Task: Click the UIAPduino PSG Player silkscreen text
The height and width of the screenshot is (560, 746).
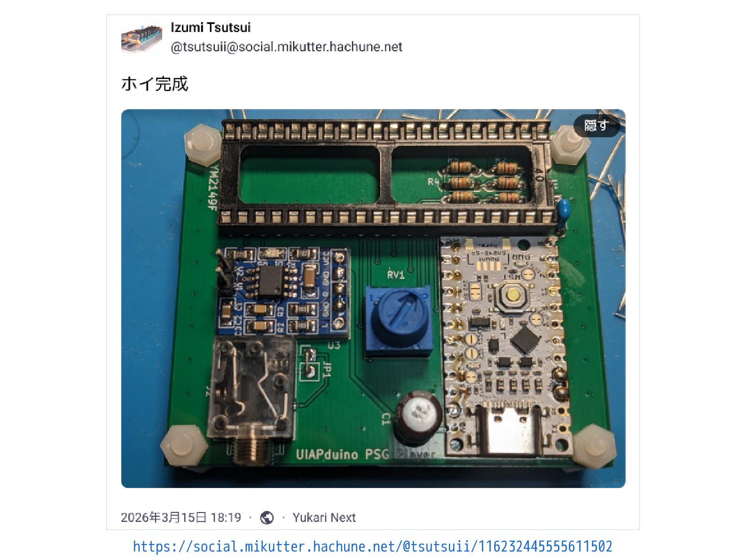Action: (365, 454)
